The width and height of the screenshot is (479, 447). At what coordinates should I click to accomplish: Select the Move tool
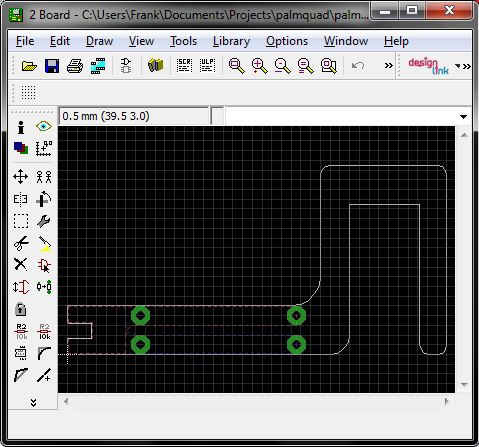21,176
